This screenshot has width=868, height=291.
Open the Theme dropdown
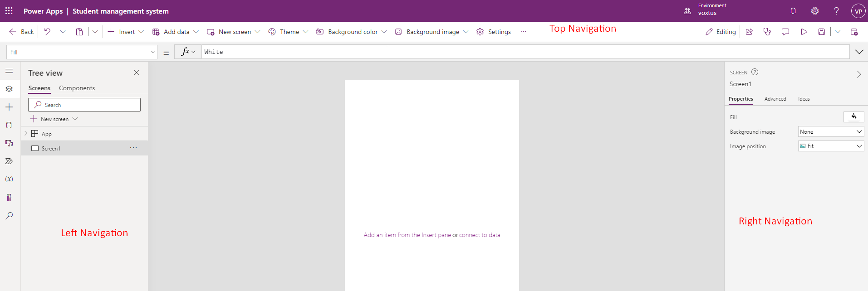click(x=288, y=32)
